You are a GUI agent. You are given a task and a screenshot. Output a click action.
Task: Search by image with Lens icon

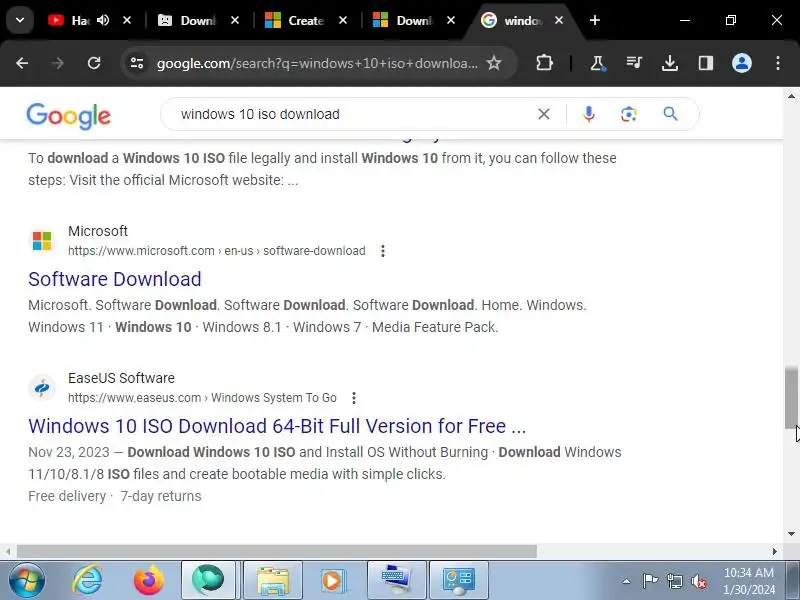click(x=629, y=114)
